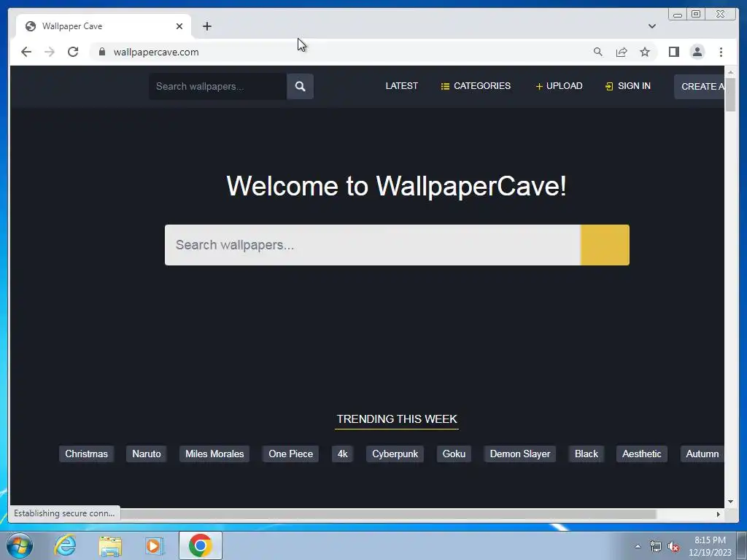Focus the large Search wallpapers field
This screenshot has height=560, width=747.
coord(373,245)
